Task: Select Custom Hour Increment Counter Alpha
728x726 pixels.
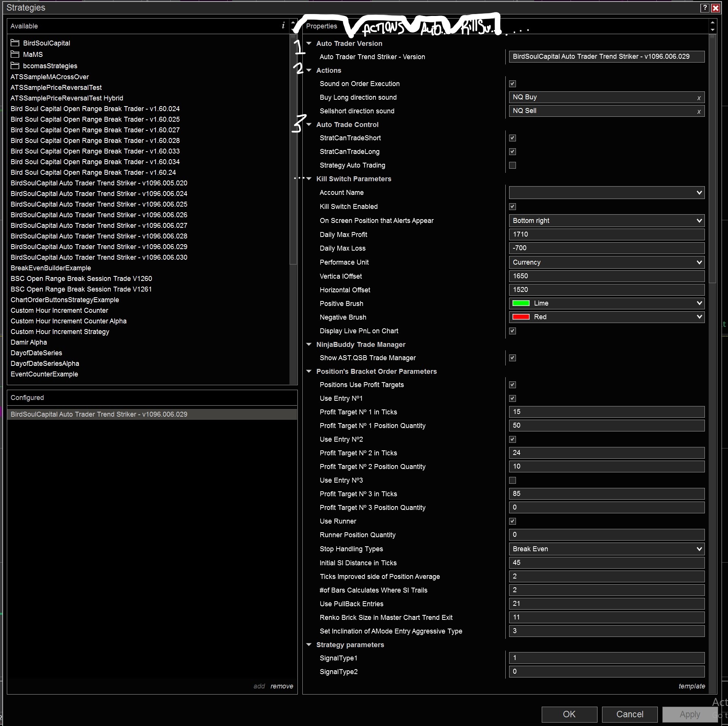Action: [x=69, y=321]
